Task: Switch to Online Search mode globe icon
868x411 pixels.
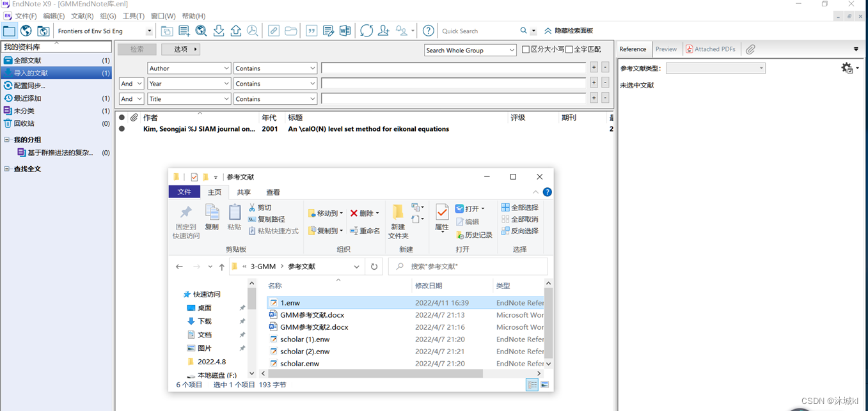Action: [x=26, y=31]
